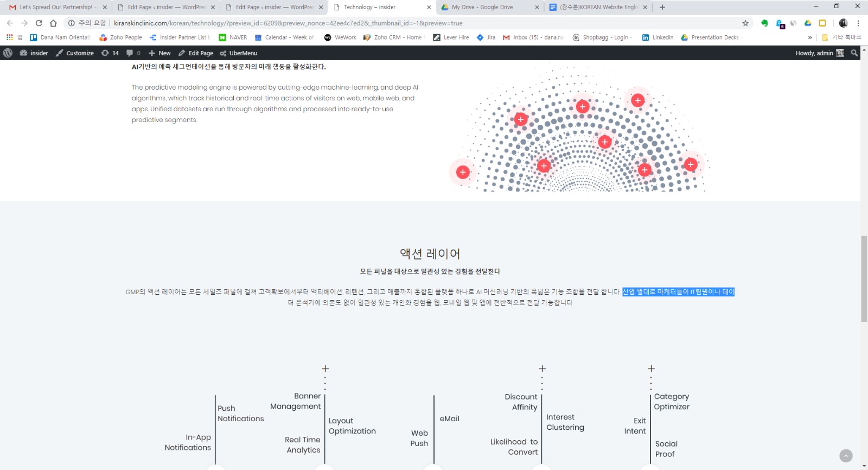The width and height of the screenshot is (868, 470).
Task: Click the page vertical scrollbar thumb
Action: (864, 279)
